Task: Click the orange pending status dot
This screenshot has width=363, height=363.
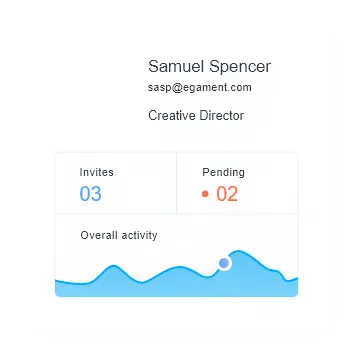Action: tap(205, 194)
